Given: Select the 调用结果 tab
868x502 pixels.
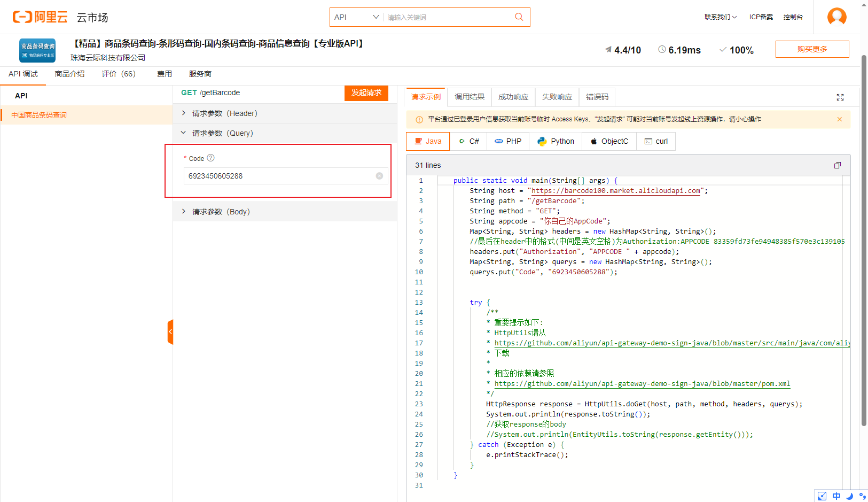Looking at the screenshot, I should click(470, 97).
